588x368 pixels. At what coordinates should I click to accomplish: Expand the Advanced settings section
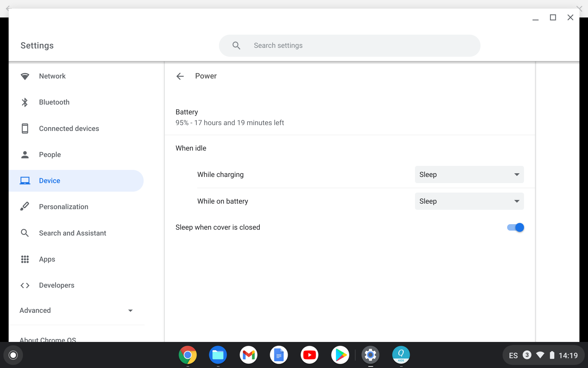(77, 310)
